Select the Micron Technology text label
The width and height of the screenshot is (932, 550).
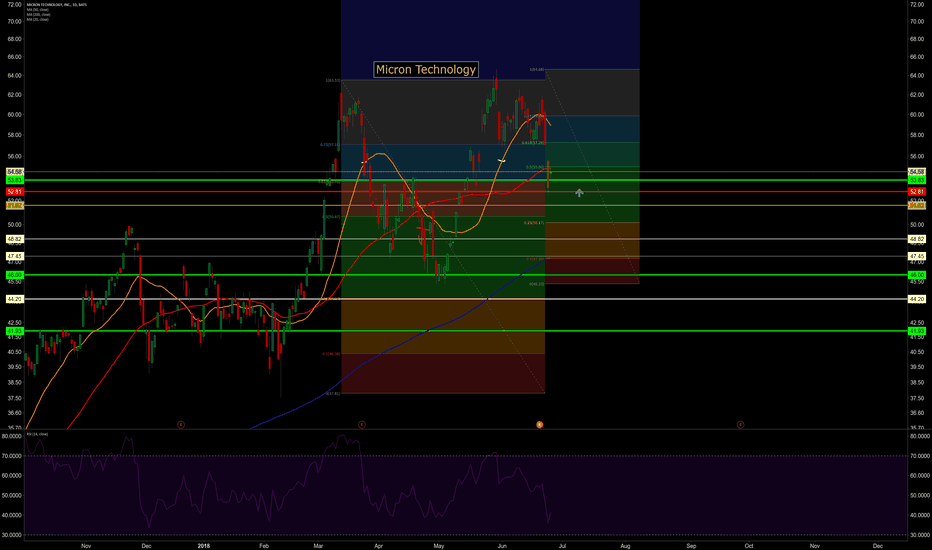(x=426, y=70)
